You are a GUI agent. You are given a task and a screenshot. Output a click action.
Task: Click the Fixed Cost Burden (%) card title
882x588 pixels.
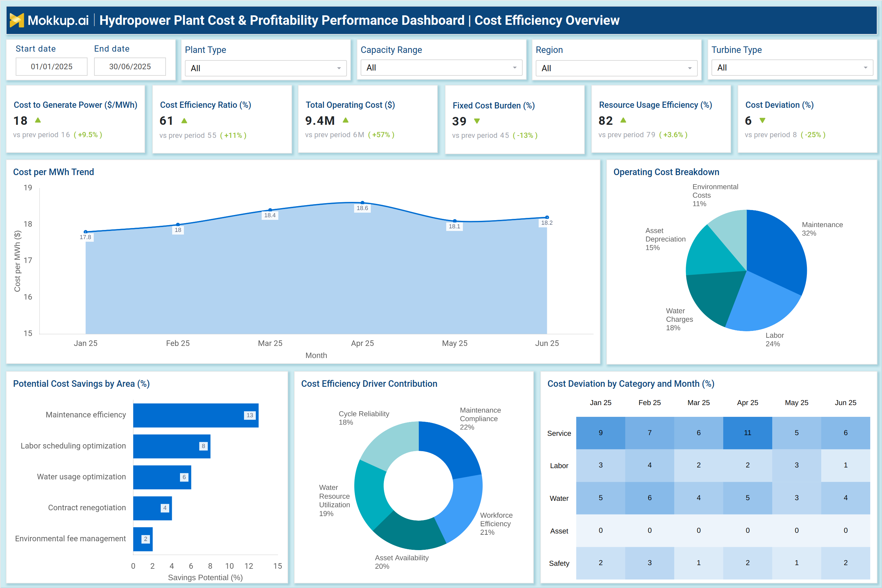(494, 106)
